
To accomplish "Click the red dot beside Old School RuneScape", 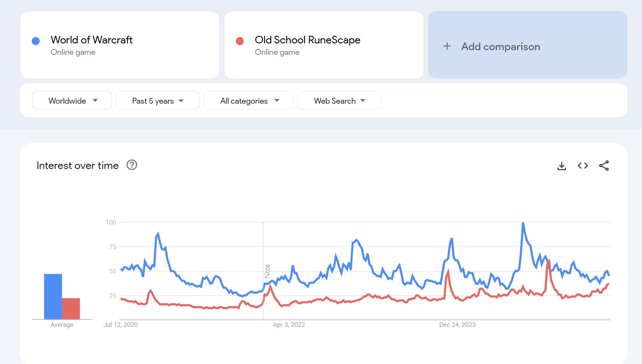I will tap(240, 41).
